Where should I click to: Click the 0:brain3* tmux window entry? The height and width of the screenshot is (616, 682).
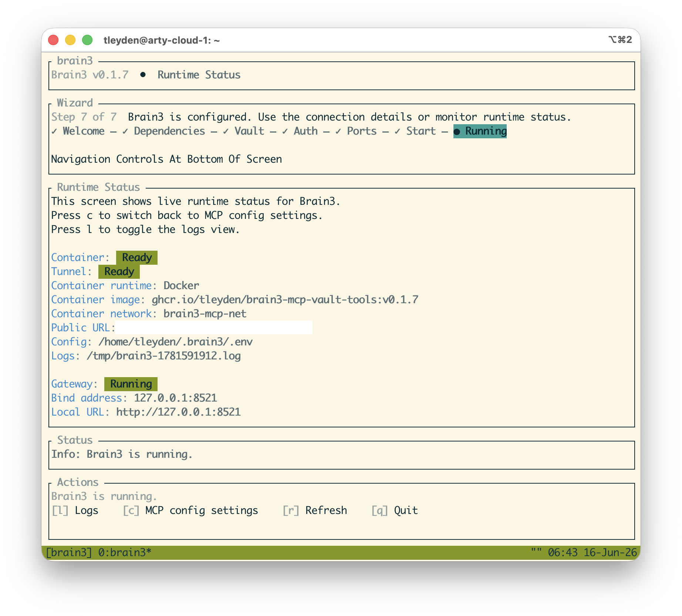pos(125,552)
